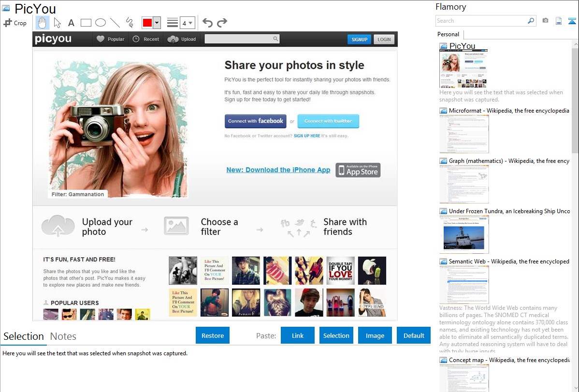This screenshot has width=579, height=392.
Task: Click the snapshot list scroll up arrow
Action: tap(575, 44)
